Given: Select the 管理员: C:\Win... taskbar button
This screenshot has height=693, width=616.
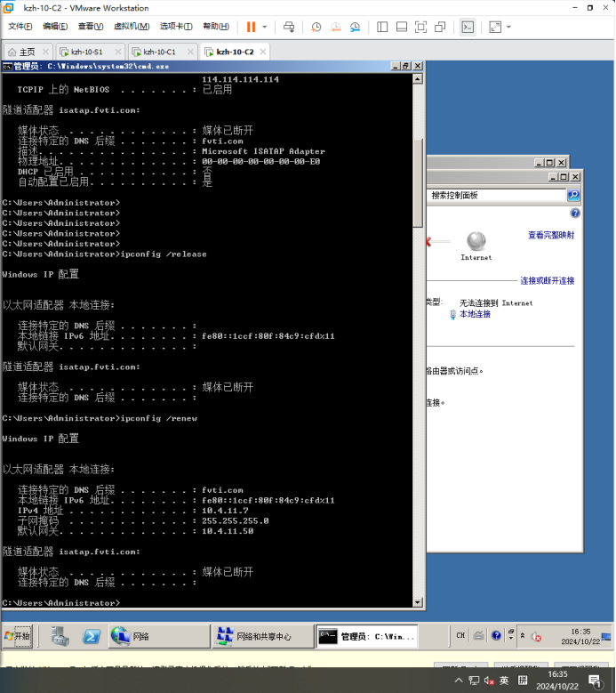Looking at the screenshot, I should [366, 636].
